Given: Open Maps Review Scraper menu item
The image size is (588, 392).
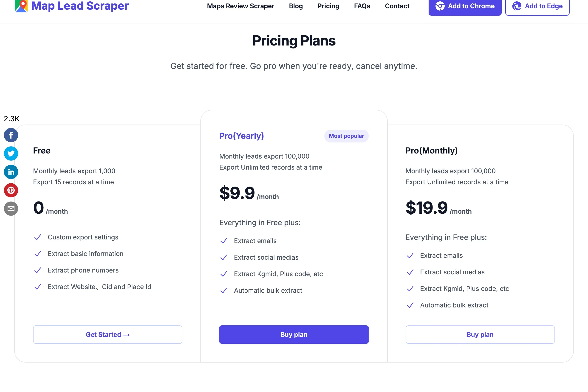Looking at the screenshot, I should click(240, 6).
